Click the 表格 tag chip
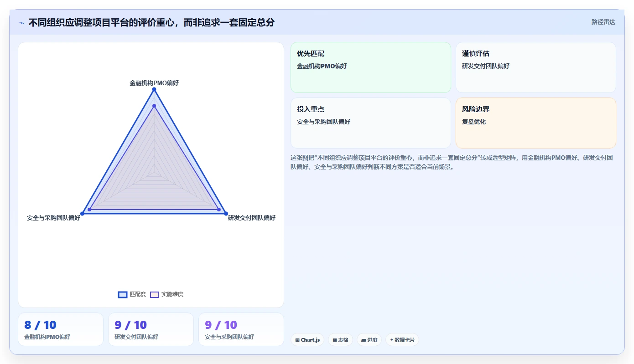This screenshot has width=634, height=364. pyautogui.click(x=340, y=340)
